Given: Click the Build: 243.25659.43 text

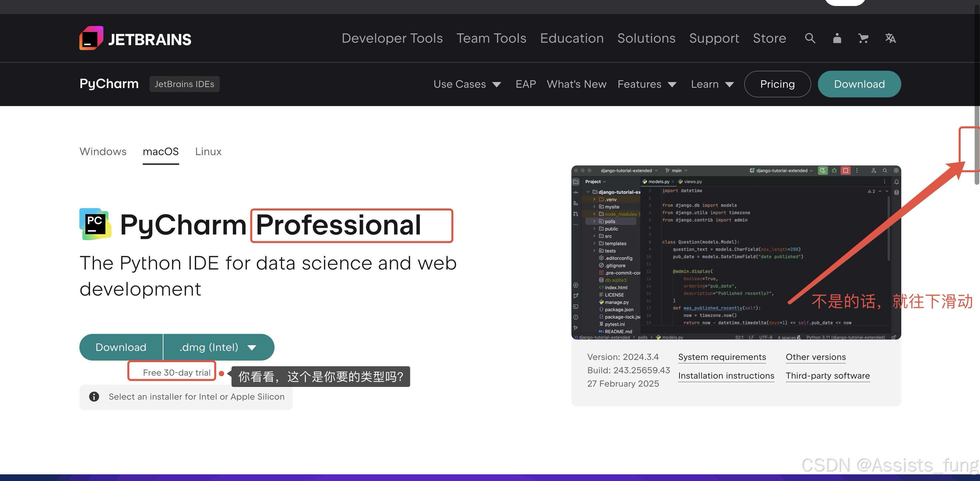Looking at the screenshot, I should 628,370.
